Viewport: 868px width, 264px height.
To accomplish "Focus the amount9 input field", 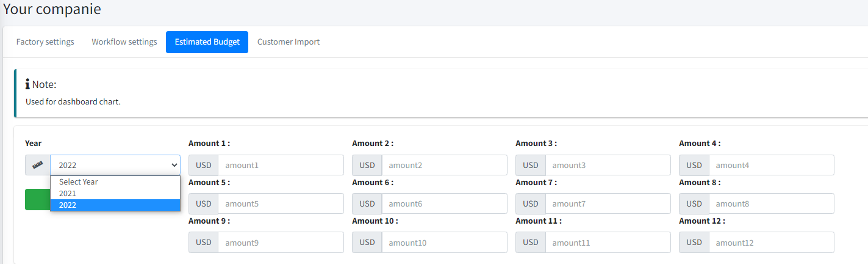I will click(x=281, y=243).
